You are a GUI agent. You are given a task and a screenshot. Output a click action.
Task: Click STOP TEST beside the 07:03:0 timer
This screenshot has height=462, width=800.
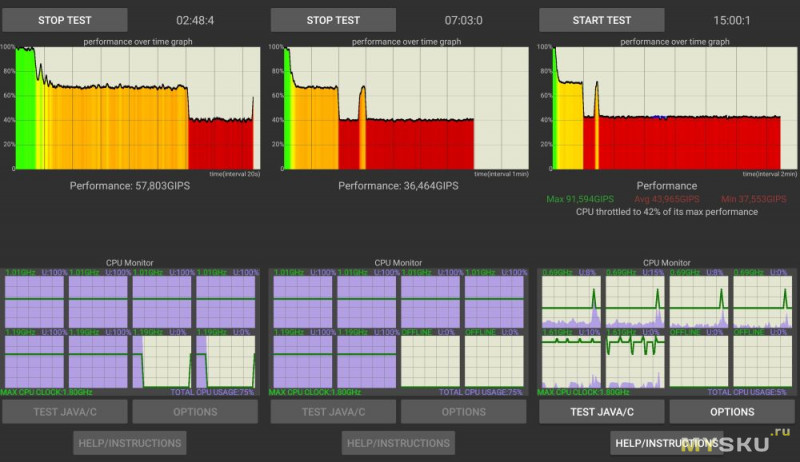tap(333, 20)
